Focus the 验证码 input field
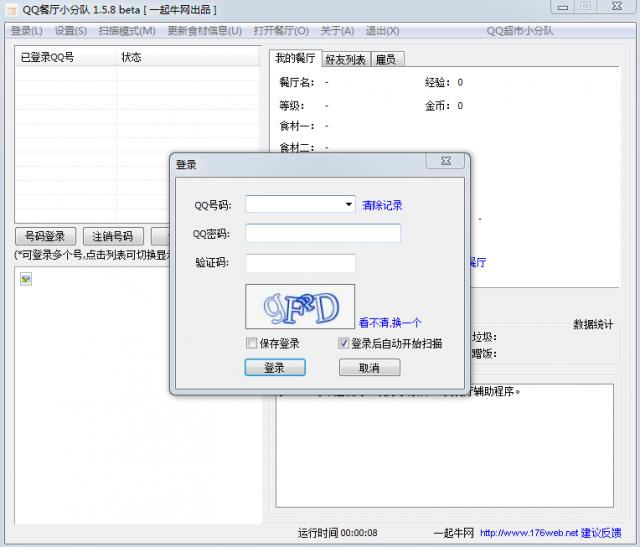 (300, 263)
